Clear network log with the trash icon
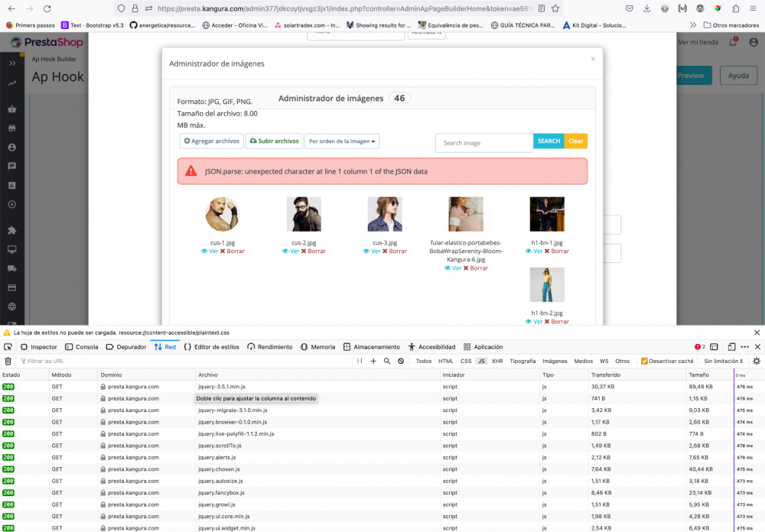 8,361
